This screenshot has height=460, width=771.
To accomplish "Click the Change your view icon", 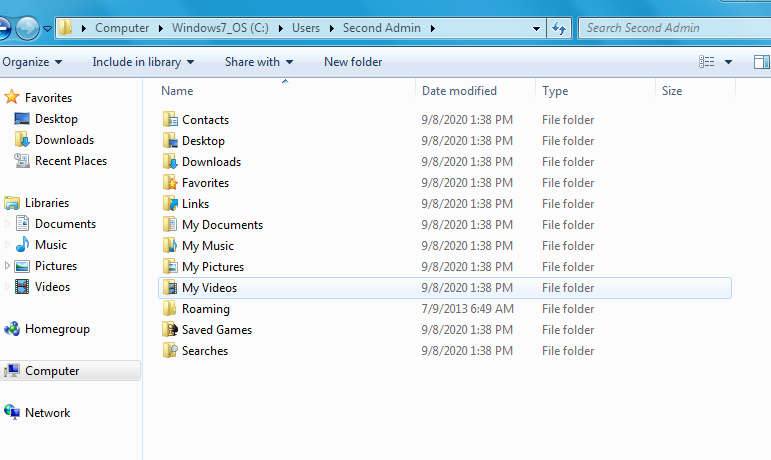I will coord(707,62).
